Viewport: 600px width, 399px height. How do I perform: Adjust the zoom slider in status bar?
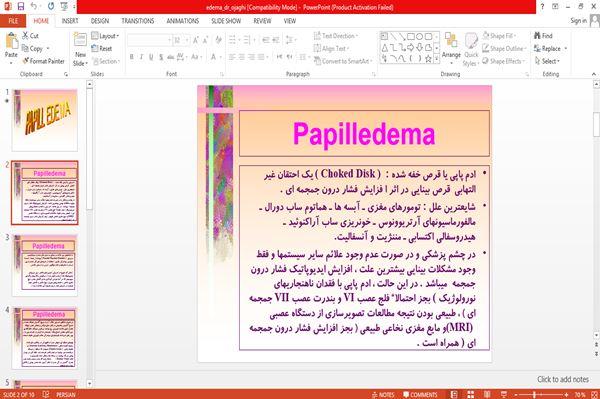535,394
